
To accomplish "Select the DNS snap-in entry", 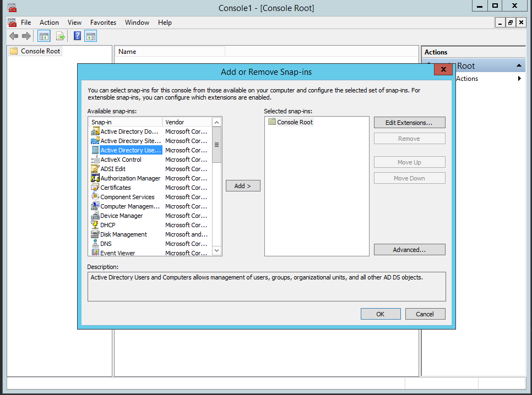I will tap(106, 244).
